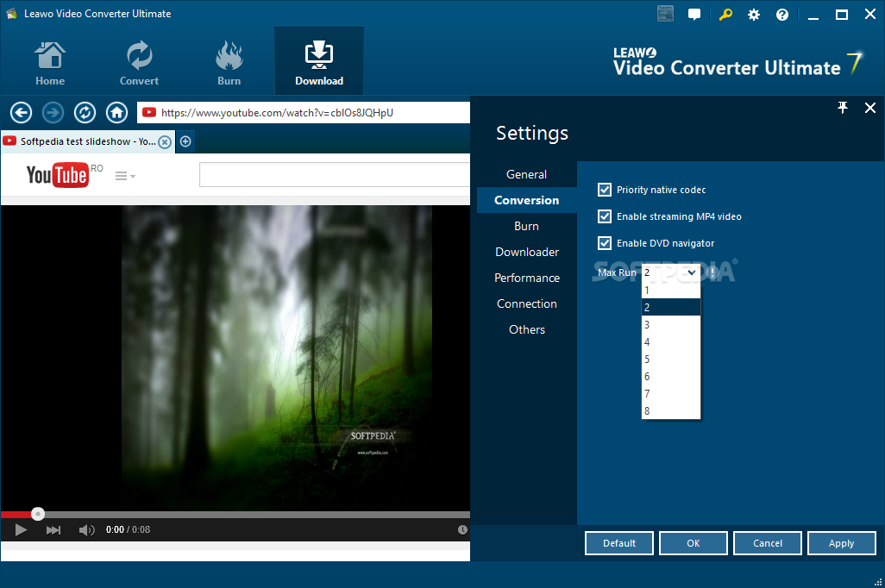885x588 pixels.
Task: Toggle Enable streaming MP4 video checkbox
Action: point(605,216)
